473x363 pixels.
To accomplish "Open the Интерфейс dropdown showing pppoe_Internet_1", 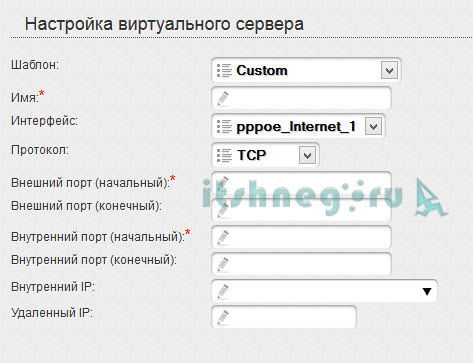I will [298, 126].
